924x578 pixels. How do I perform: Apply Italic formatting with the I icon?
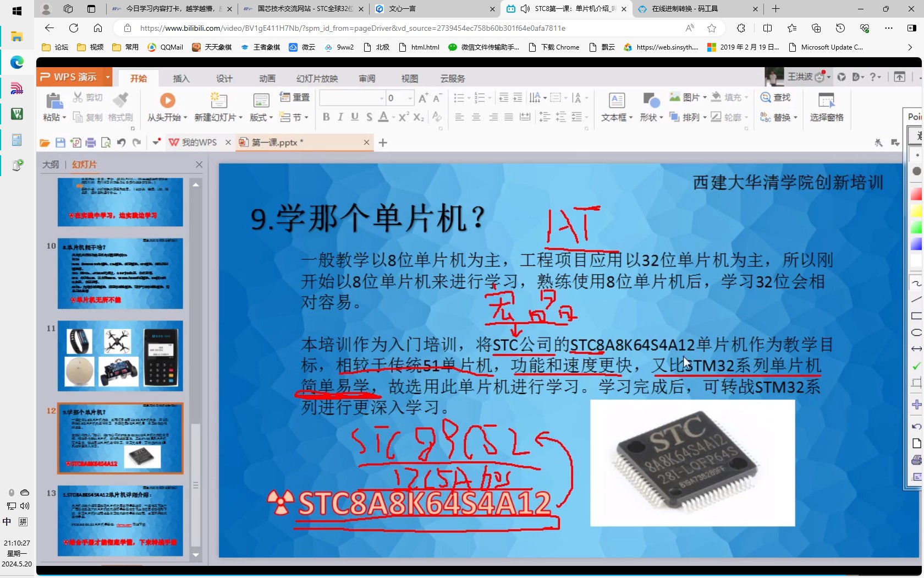pos(340,117)
